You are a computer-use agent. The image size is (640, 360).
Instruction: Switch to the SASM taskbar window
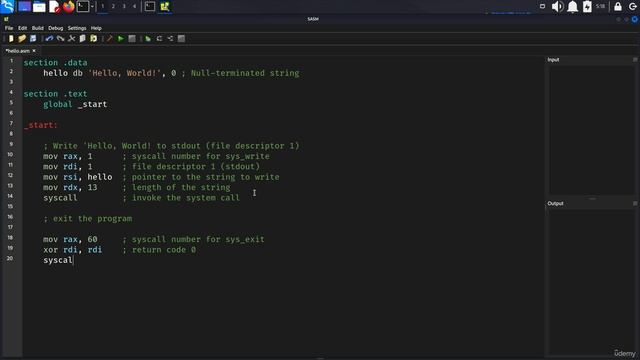(164, 6)
